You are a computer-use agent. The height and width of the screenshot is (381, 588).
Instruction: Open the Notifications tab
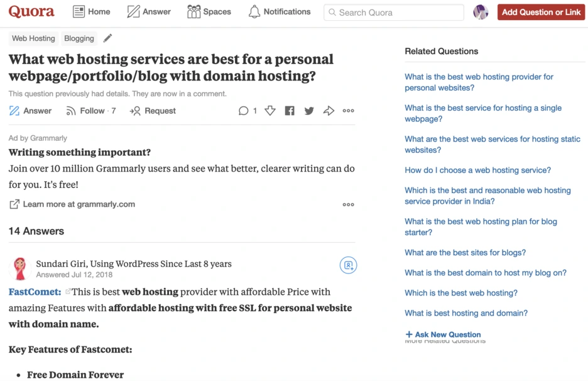click(x=280, y=12)
